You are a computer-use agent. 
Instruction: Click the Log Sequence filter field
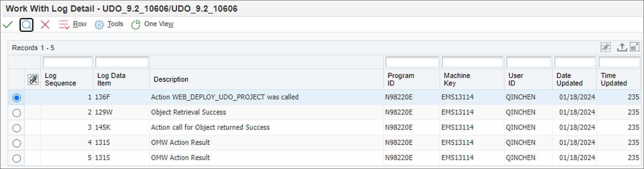68,62
